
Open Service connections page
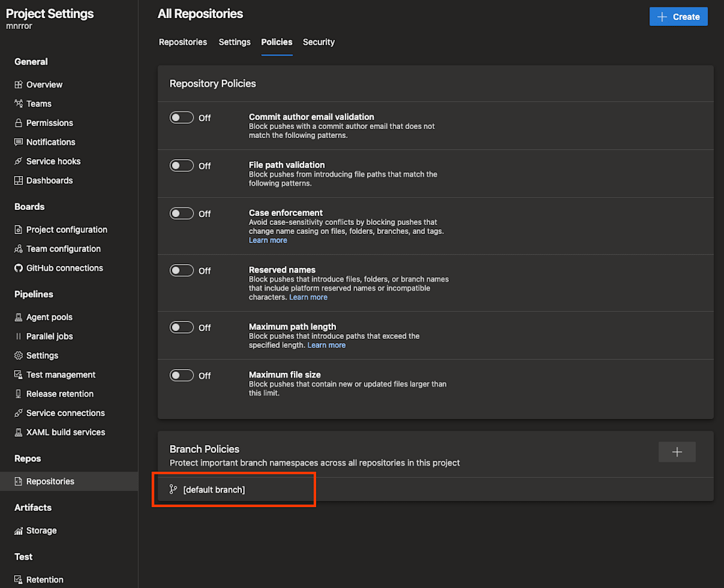click(66, 413)
